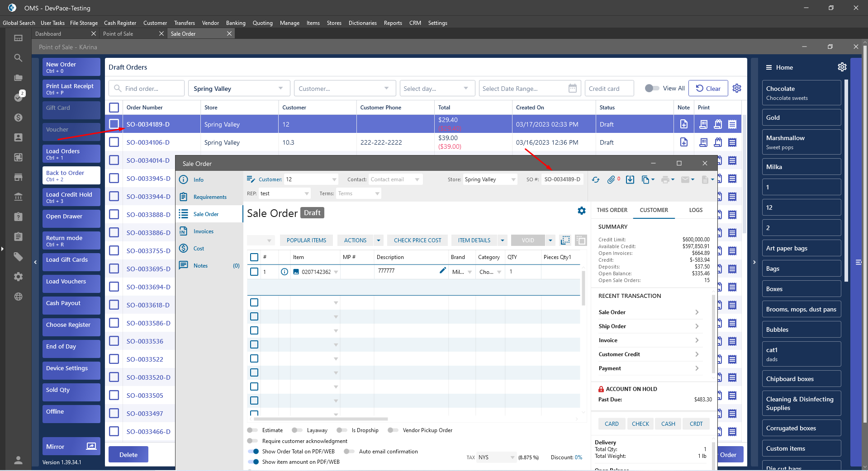Image resolution: width=868 pixels, height=471 pixels.
Task: Click the refresh icon beside the SO number
Action: [596, 180]
